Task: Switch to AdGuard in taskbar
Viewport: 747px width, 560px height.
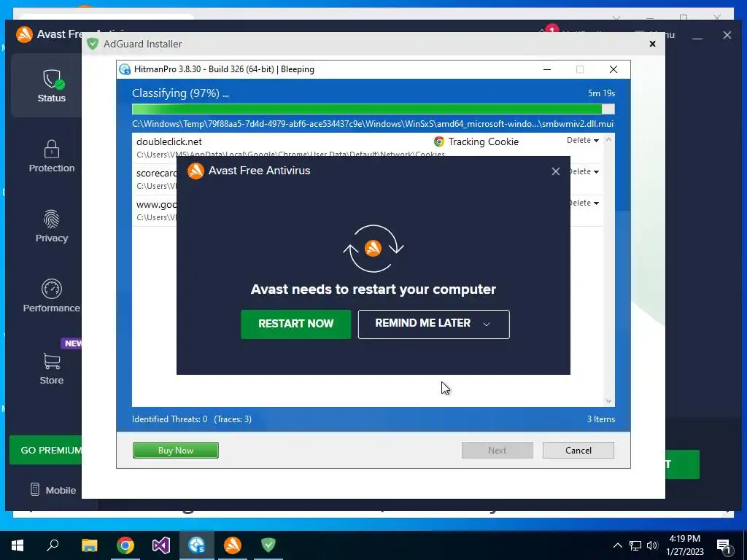Action: [268, 545]
